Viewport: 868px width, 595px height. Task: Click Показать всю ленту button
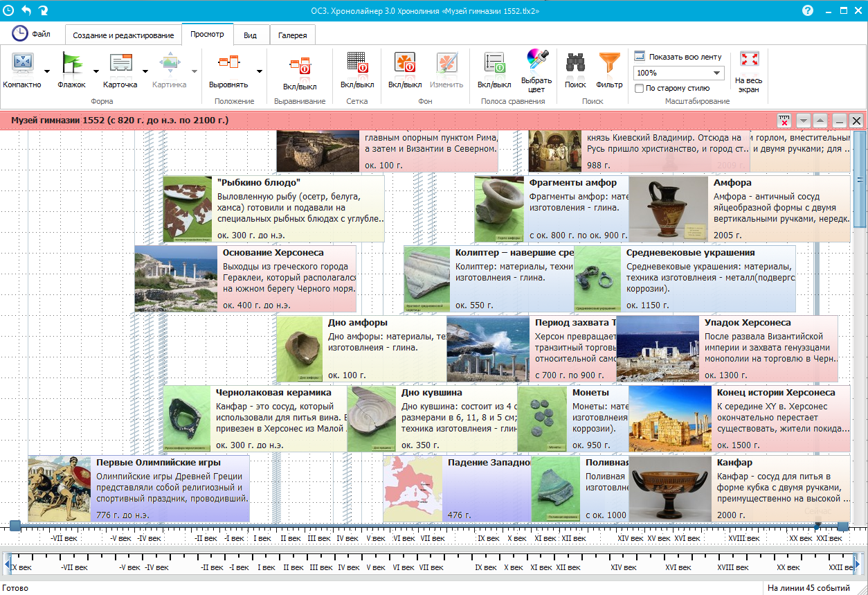pos(678,57)
